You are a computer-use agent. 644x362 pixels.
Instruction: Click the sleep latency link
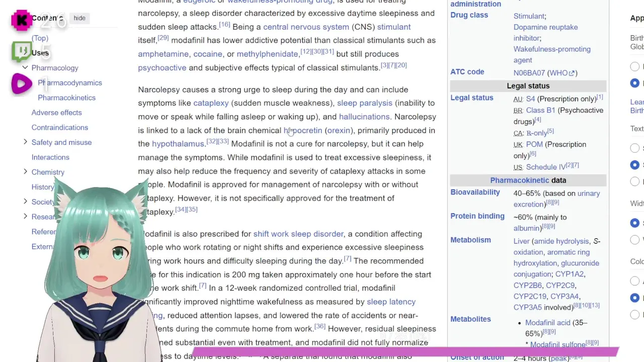point(391,302)
